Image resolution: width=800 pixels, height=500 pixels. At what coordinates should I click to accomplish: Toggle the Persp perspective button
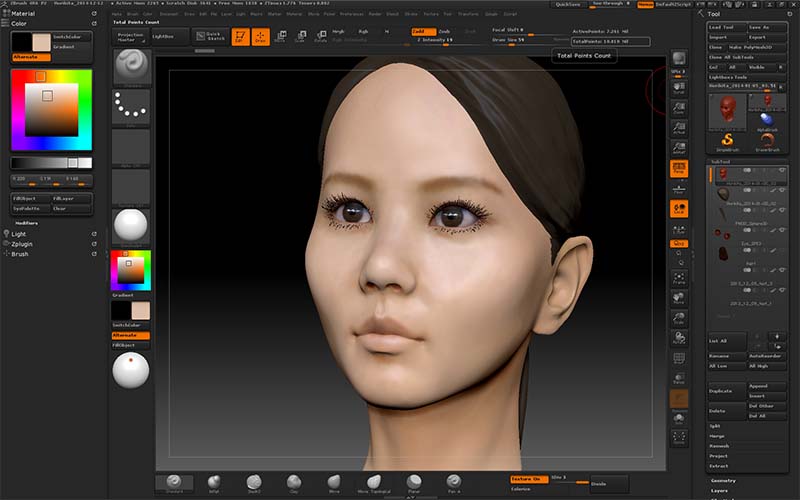tap(679, 168)
